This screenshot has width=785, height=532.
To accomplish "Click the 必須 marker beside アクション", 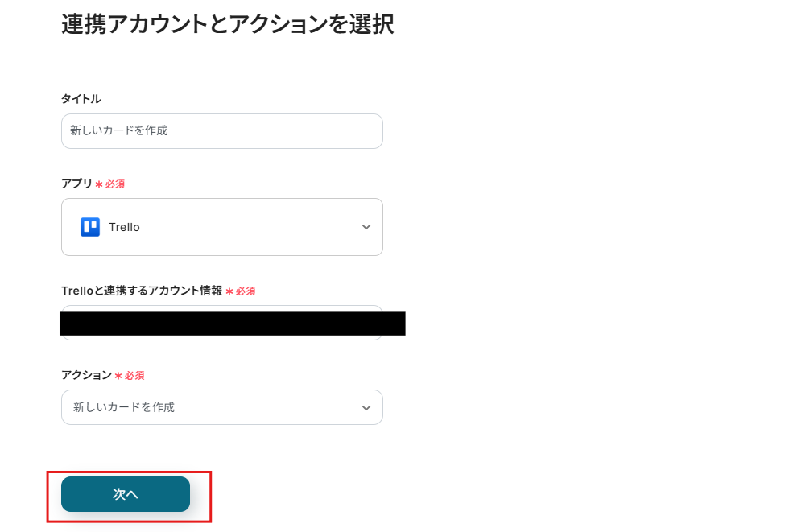I will (x=134, y=376).
